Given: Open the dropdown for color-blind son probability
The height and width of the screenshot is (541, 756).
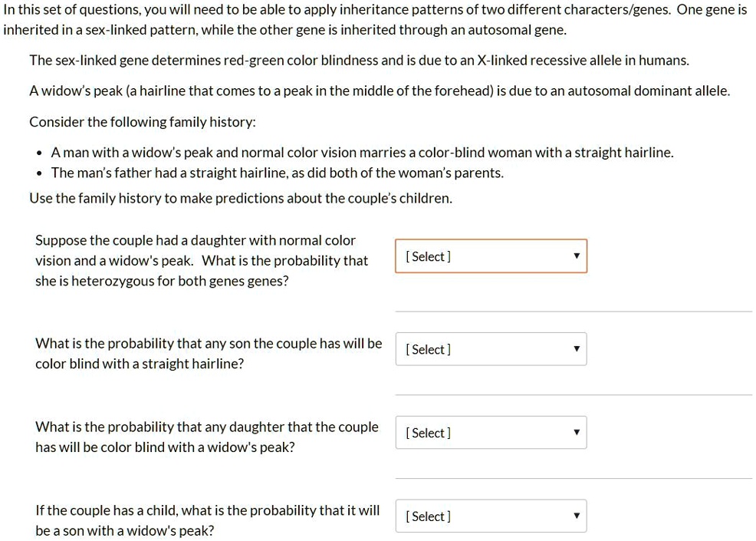Looking at the screenshot, I should pyautogui.click(x=491, y=348).
